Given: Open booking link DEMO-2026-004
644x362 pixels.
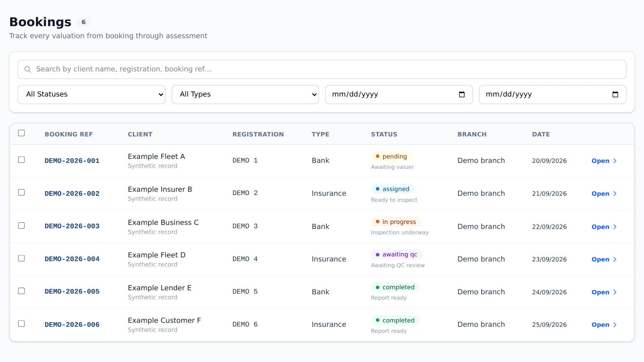Looking at the screenshot, I should [72, 259].
